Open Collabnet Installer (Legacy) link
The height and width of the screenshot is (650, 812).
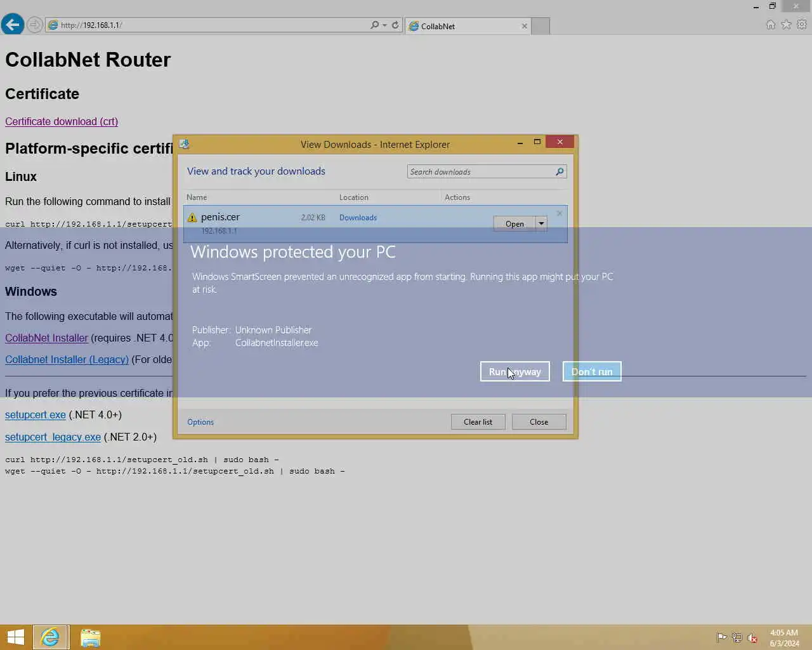pos(67,359)
